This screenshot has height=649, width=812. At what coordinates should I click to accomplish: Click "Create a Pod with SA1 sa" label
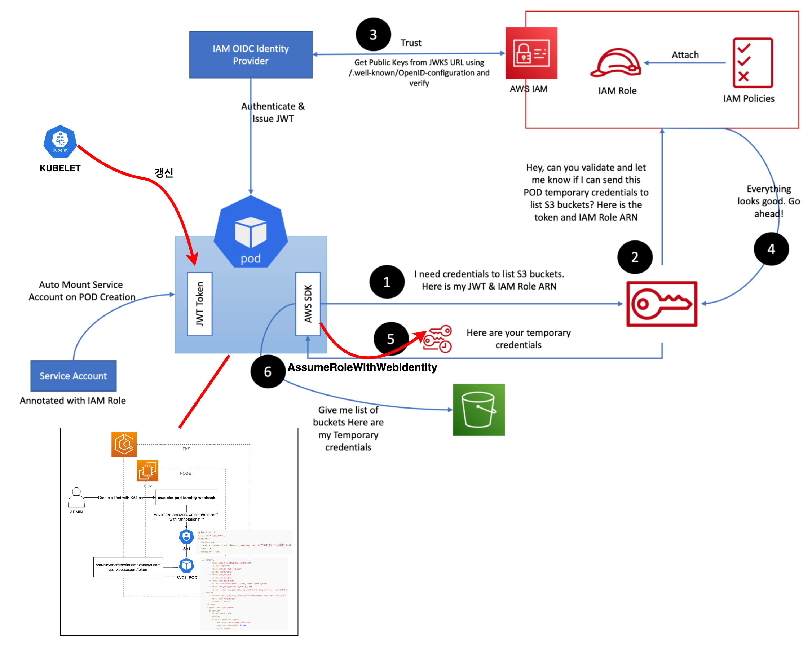120,498
